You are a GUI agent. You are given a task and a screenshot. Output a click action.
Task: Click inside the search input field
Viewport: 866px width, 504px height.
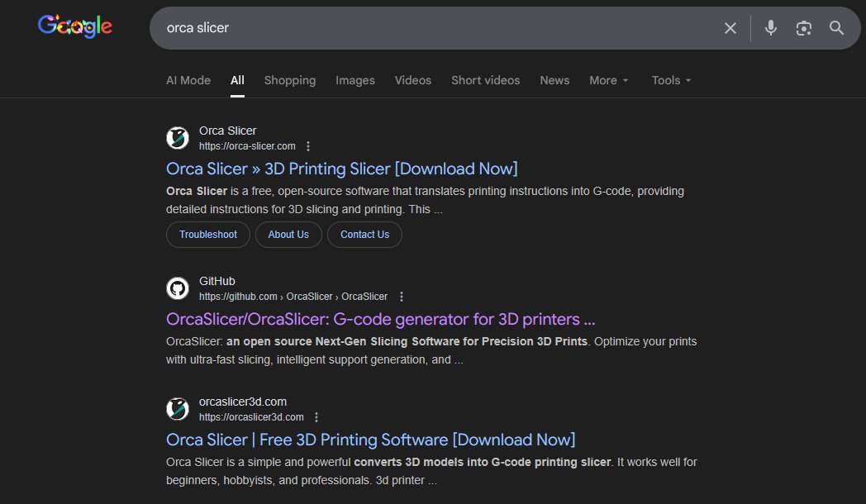pyautogui.click(x=413, y=27)
